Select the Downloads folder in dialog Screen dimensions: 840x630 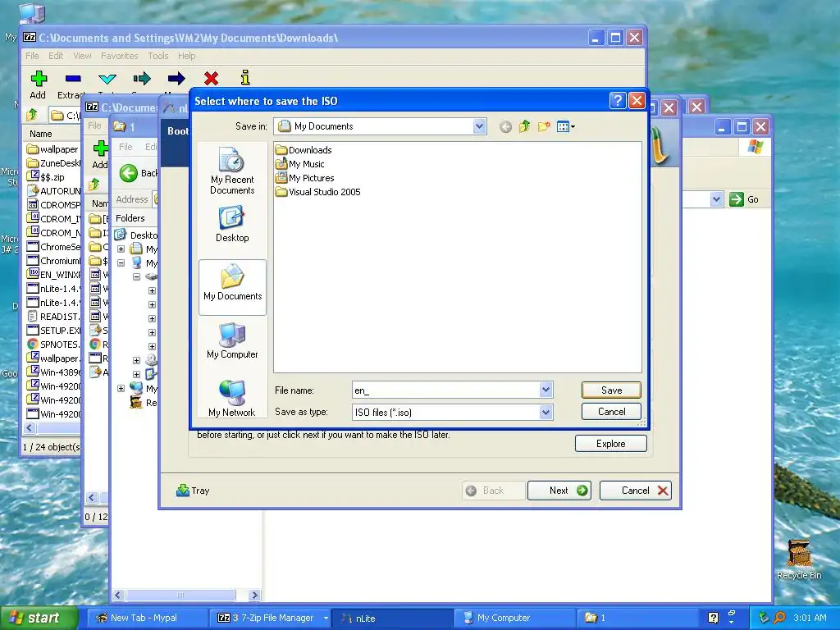point(304,150)
